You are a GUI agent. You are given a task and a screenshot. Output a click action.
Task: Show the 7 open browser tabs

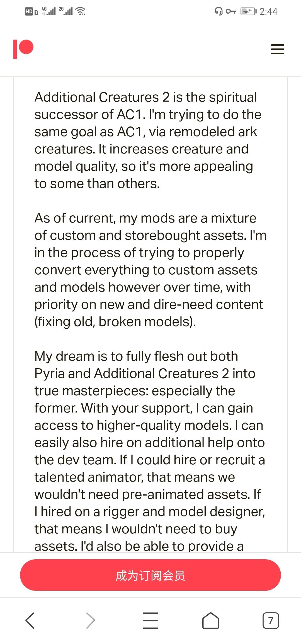tap(271, 621)
